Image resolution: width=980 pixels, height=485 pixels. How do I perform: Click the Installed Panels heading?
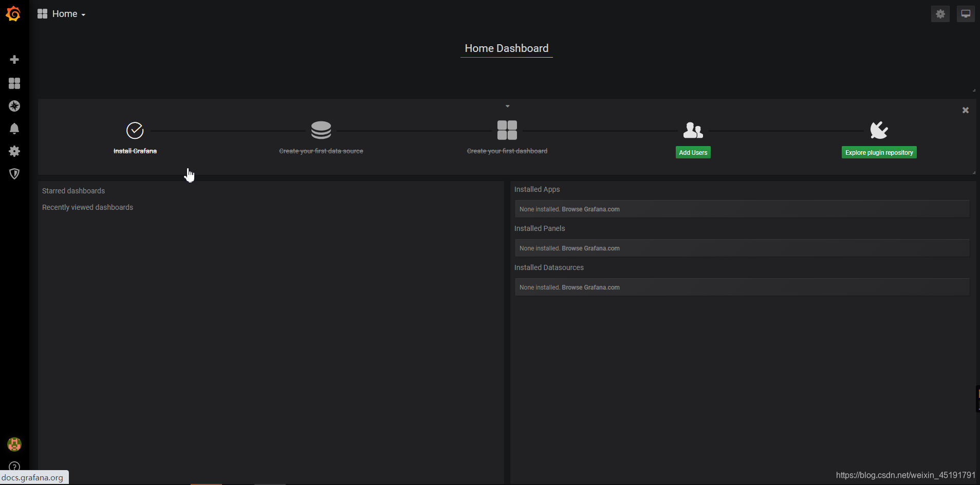(x=540, y=228)
